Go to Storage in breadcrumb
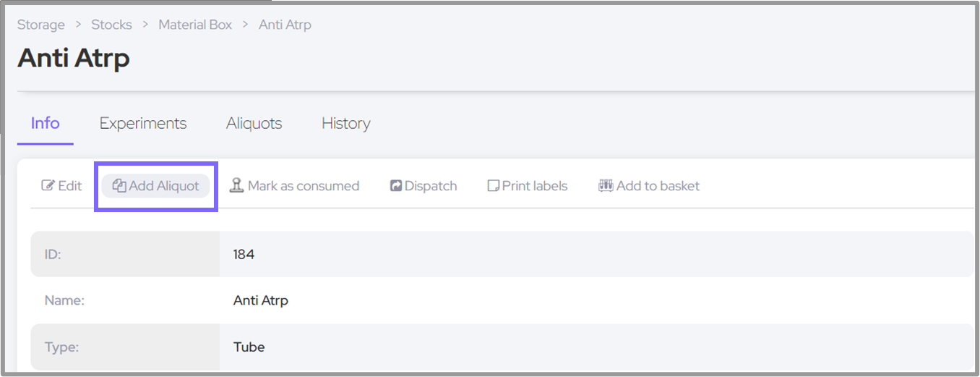The height and width of the screenshot is (377, 980). pos(41,25)
